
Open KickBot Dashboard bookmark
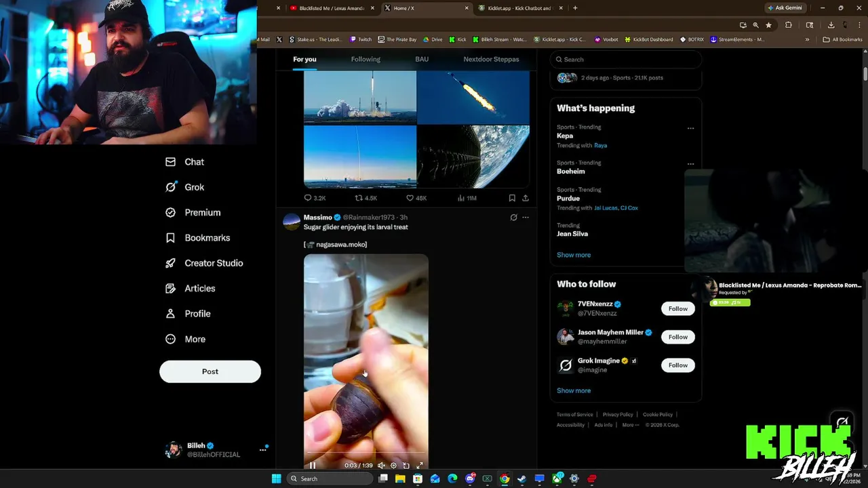click(649, 39)
